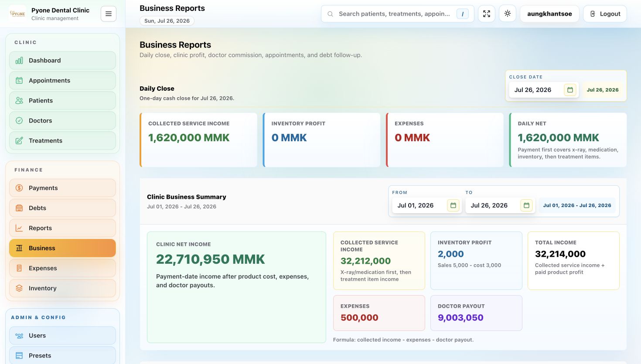Go to Appointments in the sidebar
This screenshot has width=641, height=364.
62,81
